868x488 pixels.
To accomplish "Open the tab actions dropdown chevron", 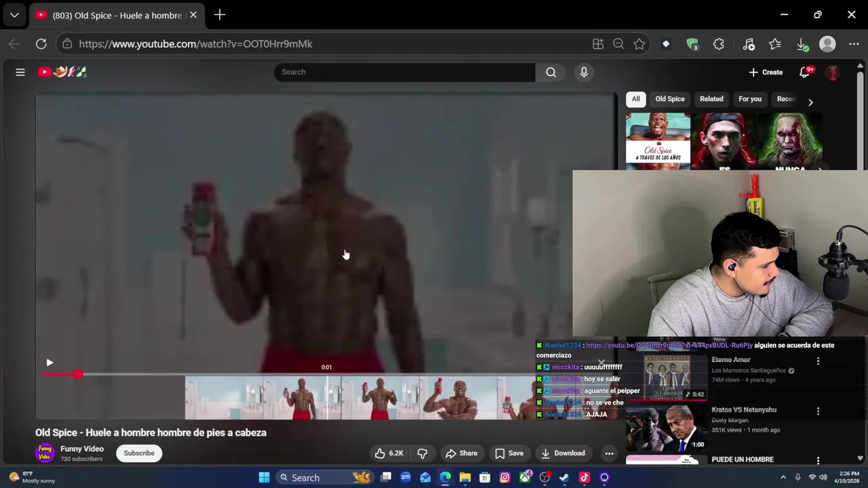I will coord(14,15).
